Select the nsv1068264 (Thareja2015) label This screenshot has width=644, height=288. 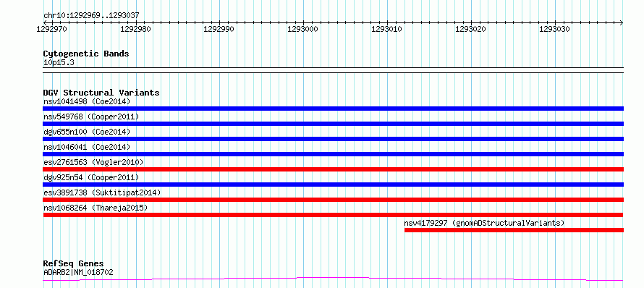(96, 208)
